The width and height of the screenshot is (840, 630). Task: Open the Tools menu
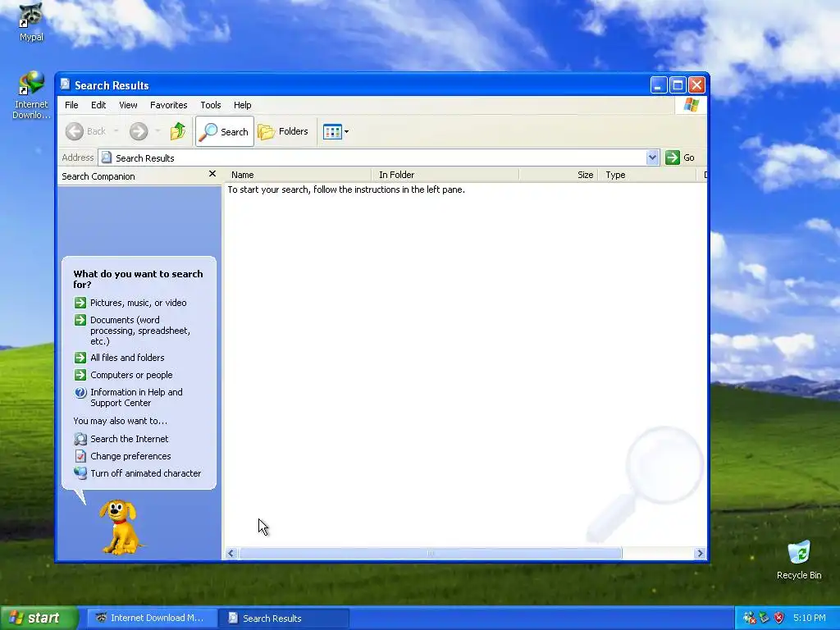(x=211, y=105)
